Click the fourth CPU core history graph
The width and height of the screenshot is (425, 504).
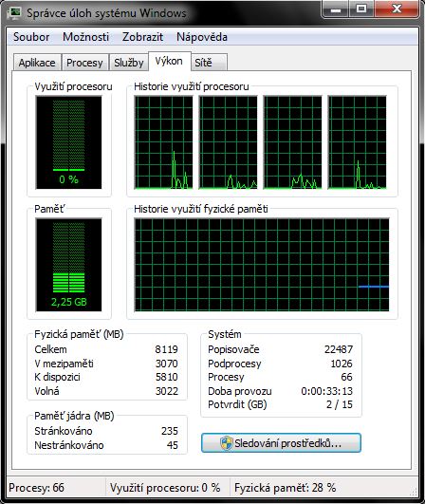tap(357, 142)
